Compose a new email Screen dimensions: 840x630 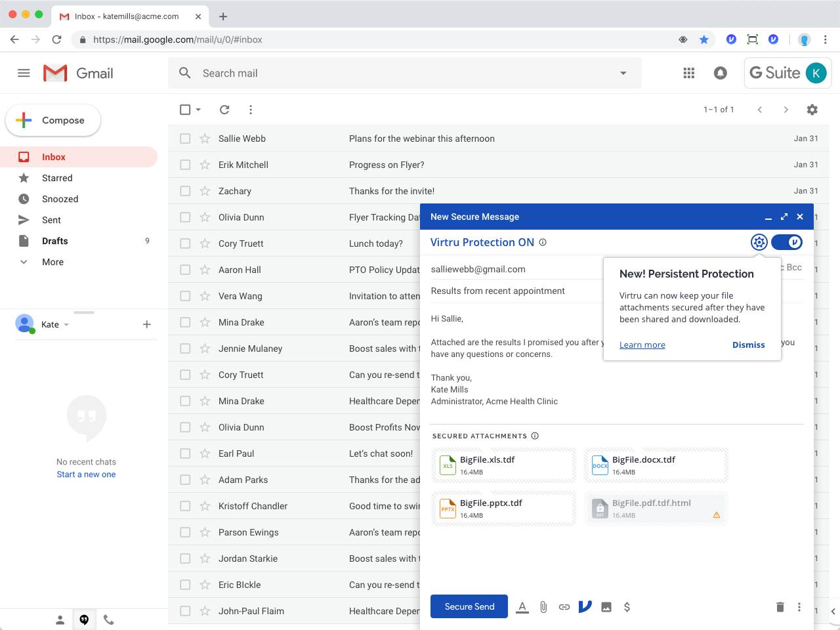click(53, 121)
